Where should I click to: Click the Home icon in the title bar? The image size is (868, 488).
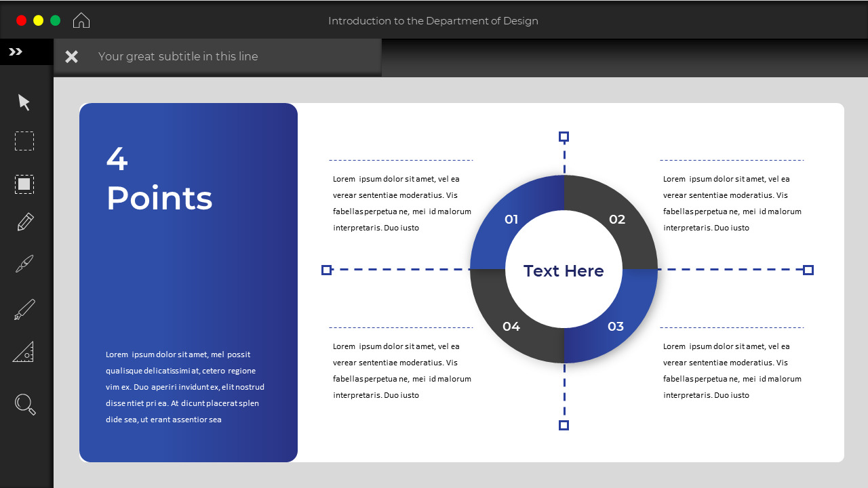click(81, 20)
